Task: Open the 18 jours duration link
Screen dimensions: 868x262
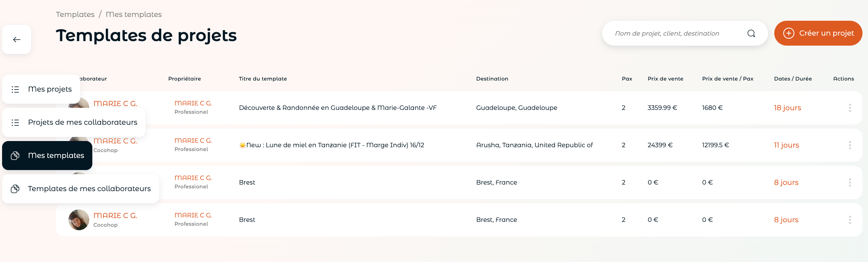Action: (787, 108)
